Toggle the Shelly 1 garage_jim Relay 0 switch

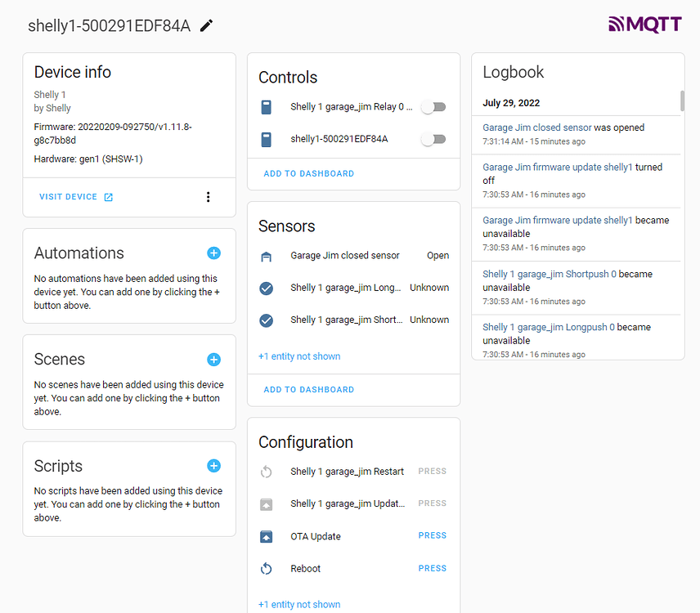tap(433, 106)
